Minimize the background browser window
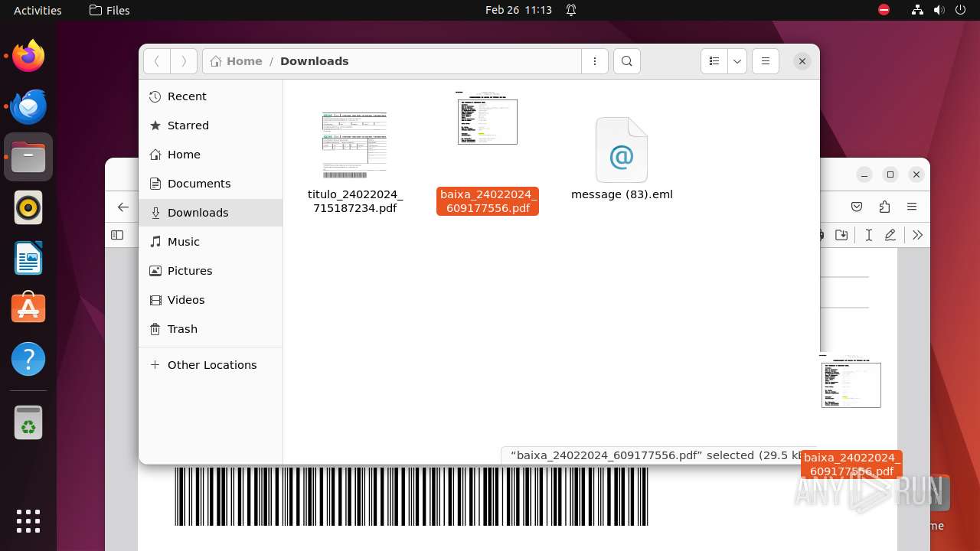The width and height of the screenshot is (980, 551). (x=864, y=174)
